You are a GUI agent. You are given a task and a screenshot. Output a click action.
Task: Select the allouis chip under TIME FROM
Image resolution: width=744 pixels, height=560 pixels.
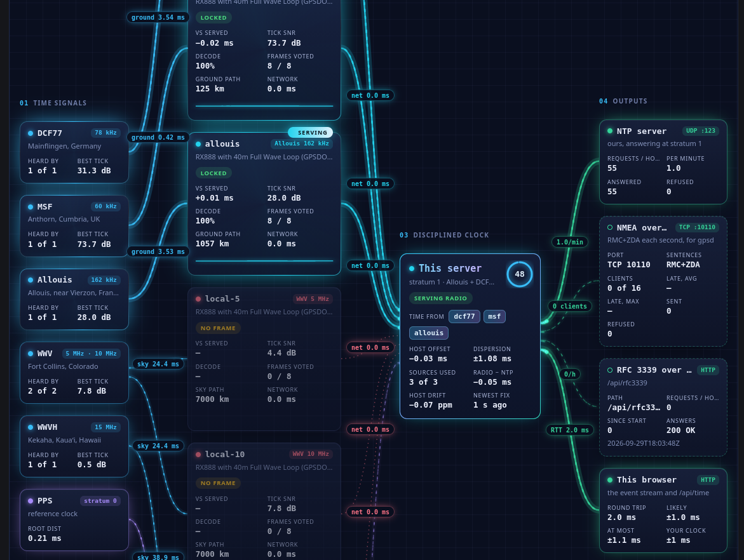pos(428,333)
